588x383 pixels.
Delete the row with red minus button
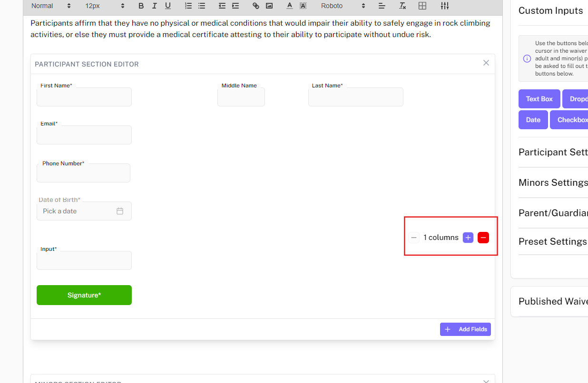pyautogui.click(x=483, y=238)
